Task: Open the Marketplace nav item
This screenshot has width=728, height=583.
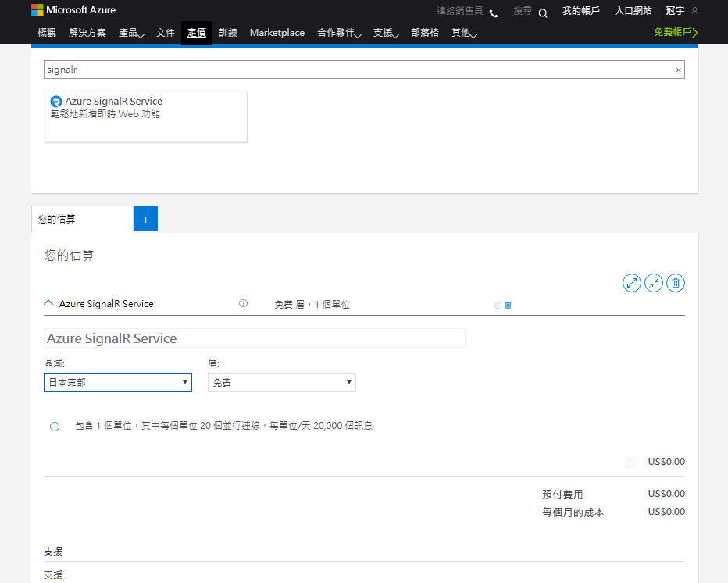Action: point(277,33)
